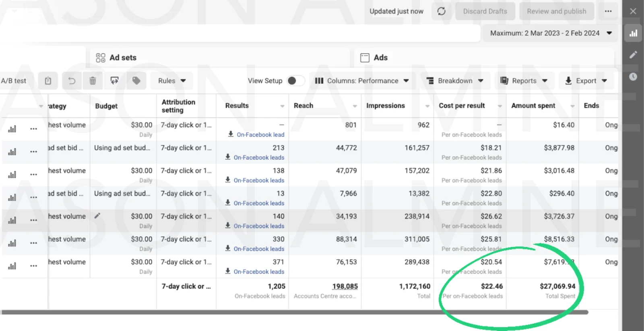The height and width of the screenshot is (331, 644).
Task: Open row options for the $7,619 row
Action: click(x=33, y=266)
